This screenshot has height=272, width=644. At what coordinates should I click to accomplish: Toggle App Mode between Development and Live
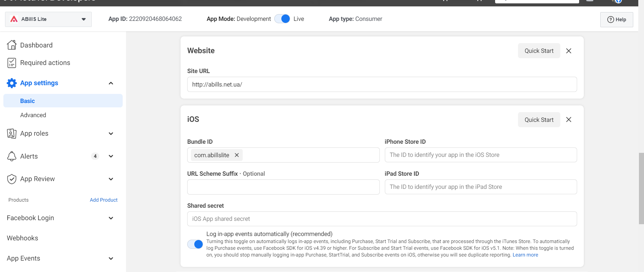(282, 19)
